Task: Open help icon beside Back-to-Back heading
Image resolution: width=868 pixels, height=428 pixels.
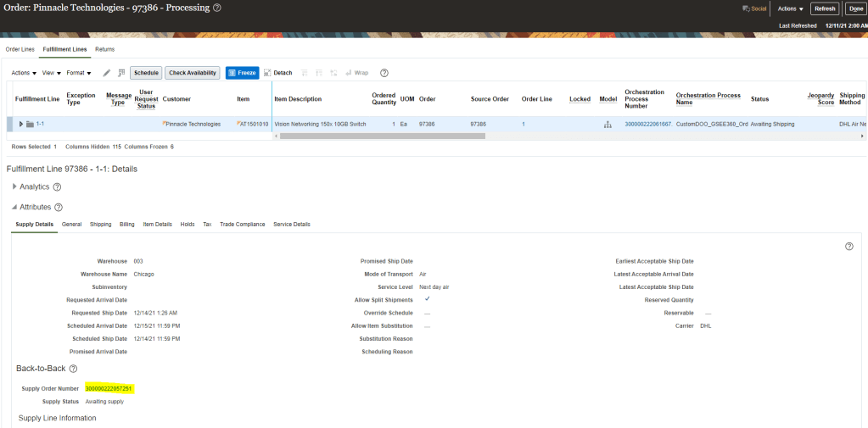Action: 73,369
